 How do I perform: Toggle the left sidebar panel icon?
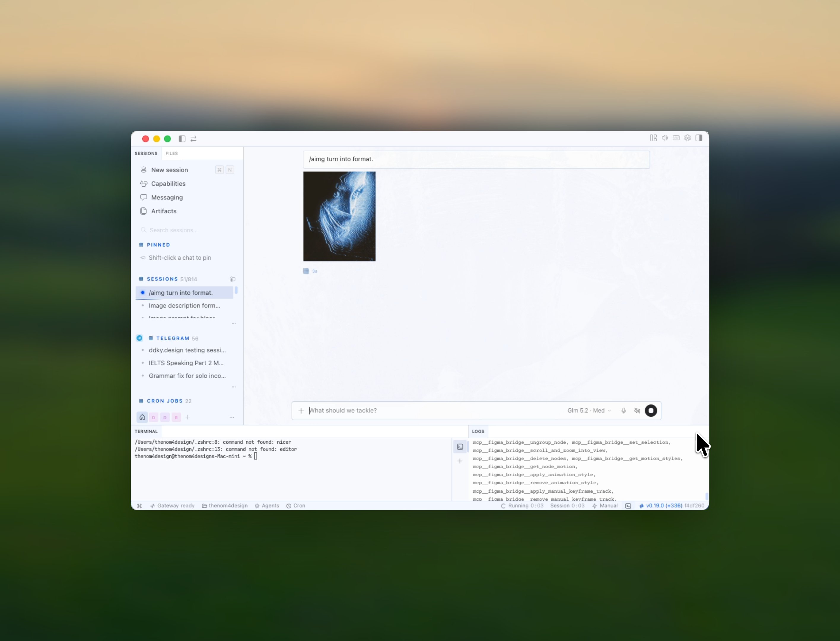click(x=182, y=139)
